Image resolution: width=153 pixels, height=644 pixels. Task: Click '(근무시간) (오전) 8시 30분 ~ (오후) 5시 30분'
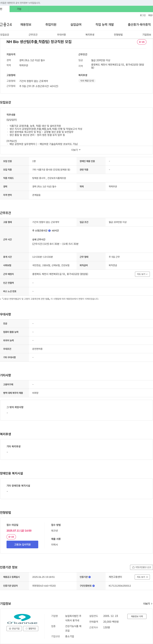click(55, 244)
